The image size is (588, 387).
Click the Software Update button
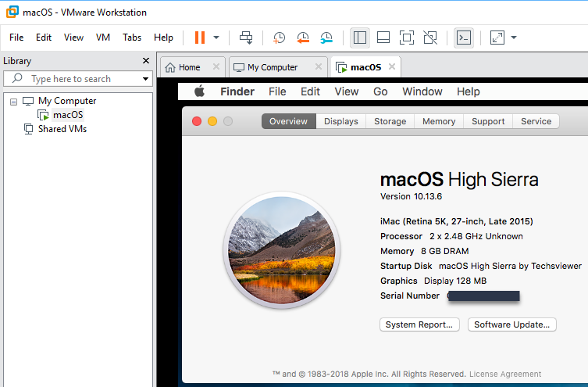[x=512, y=324]
